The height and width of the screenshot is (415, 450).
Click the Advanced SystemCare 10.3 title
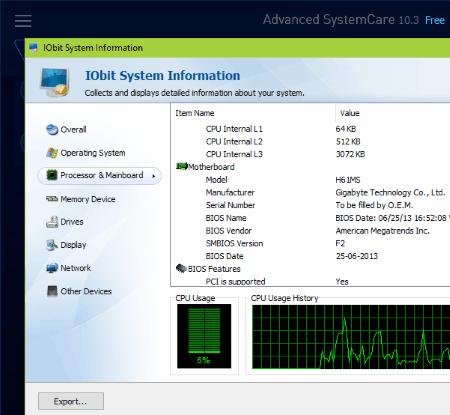coord(341,20)
